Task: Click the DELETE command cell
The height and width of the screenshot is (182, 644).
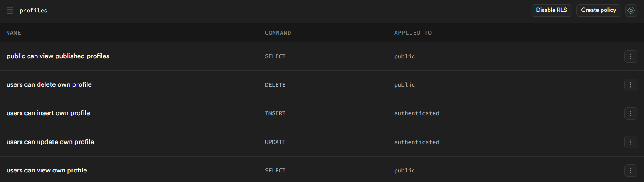Action: [x=275, y=85]
